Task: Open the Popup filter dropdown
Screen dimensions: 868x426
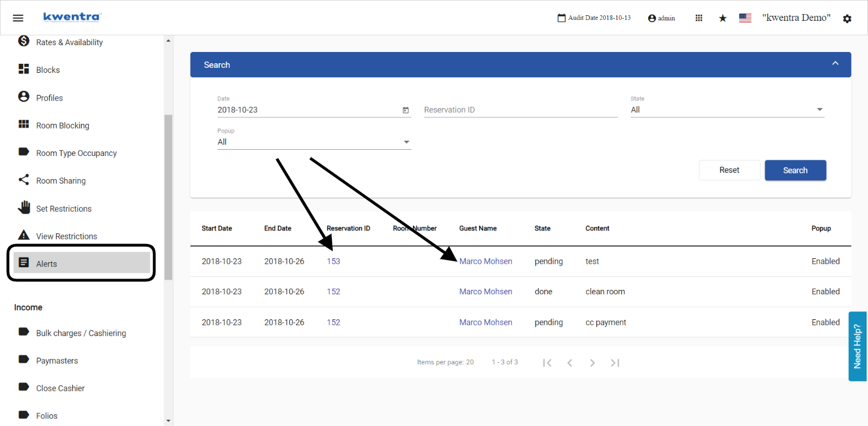Action: click(314, 142)
